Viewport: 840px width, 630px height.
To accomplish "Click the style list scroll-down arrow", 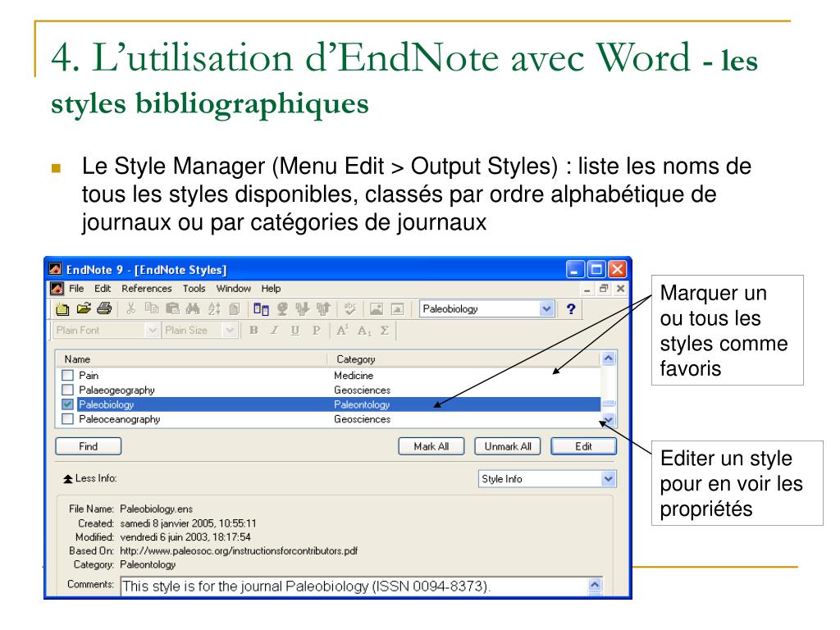I will [x=609, y=419].
